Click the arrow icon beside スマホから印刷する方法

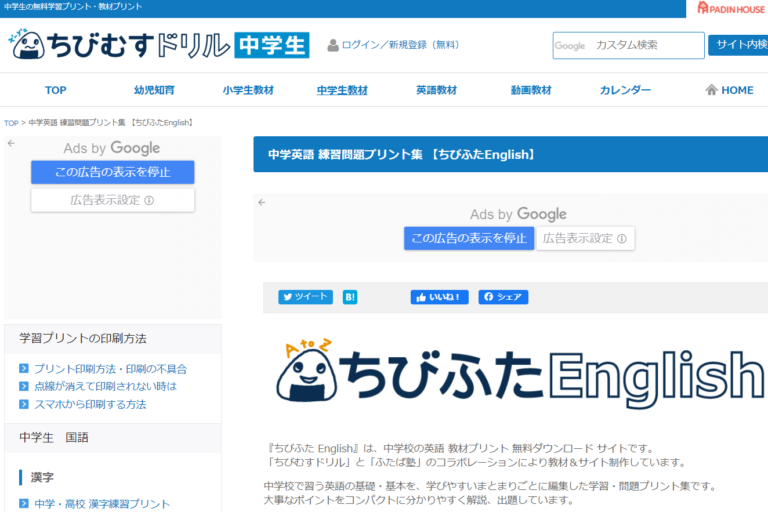click(x=24, y=404)
